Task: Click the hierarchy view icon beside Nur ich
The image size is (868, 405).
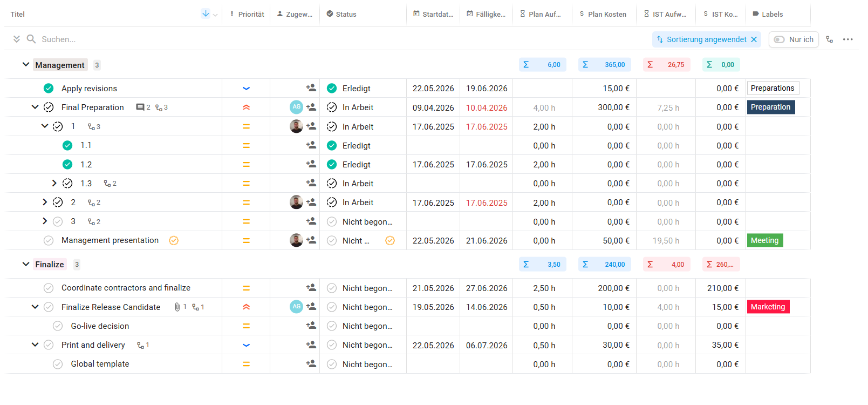Action: coord(829,39)
